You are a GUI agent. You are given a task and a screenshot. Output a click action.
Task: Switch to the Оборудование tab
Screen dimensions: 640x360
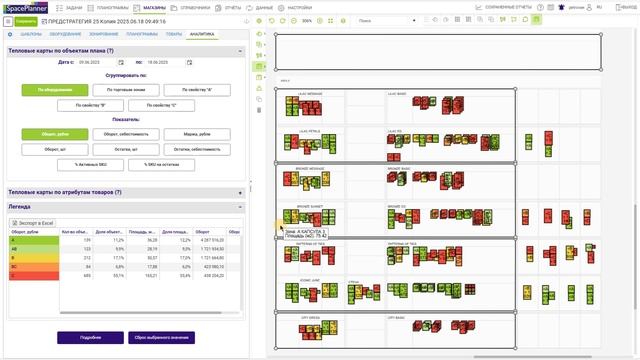(65, 34)
